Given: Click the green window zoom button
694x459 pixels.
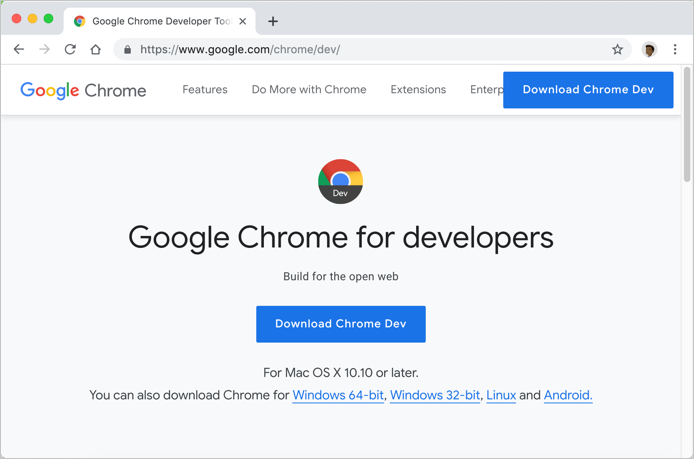Looking at the screenshot, I should tap(48, 19).
